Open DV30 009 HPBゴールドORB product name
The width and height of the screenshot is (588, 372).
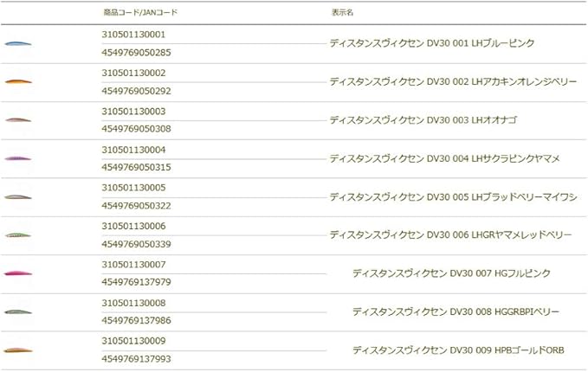[457, 350]
